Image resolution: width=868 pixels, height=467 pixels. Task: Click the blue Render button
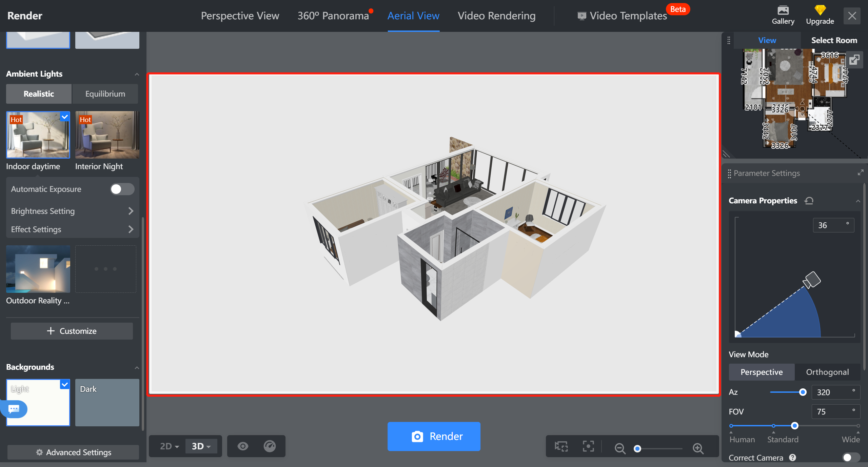pos(434,436)
